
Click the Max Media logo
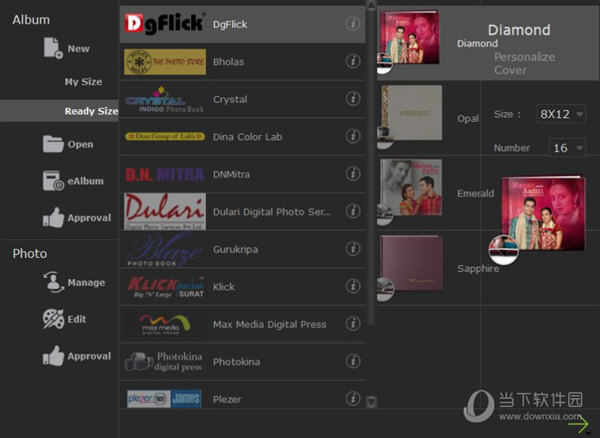[x=165, y=324]
